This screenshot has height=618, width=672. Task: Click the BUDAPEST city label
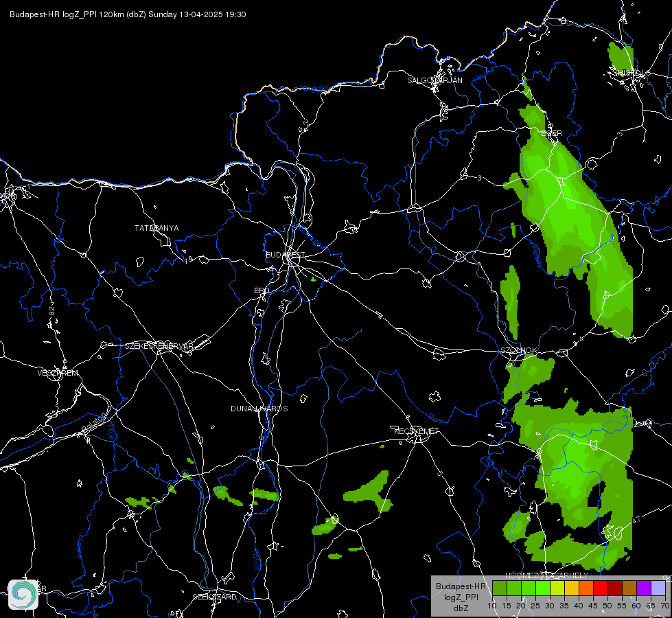[x=286, y=255]
